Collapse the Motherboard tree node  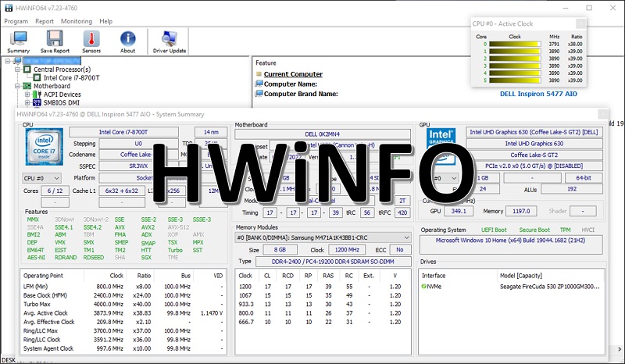pyautogui.click(x=17, y=86)
